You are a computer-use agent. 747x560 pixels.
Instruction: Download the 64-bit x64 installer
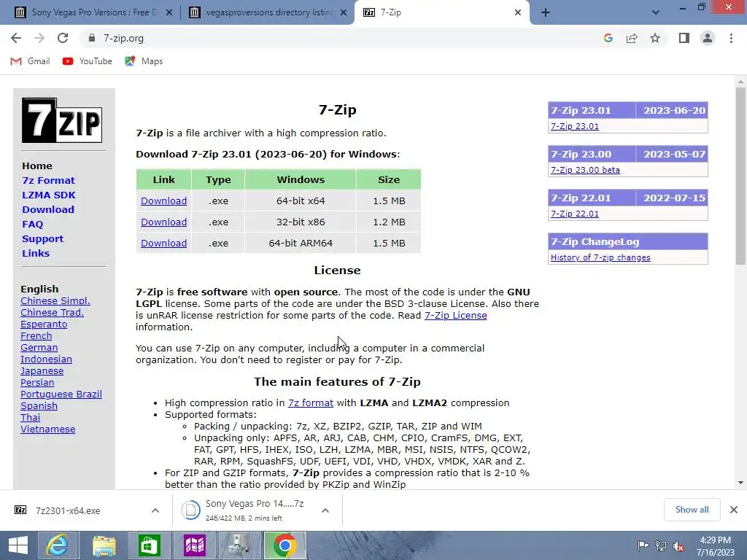163,201
